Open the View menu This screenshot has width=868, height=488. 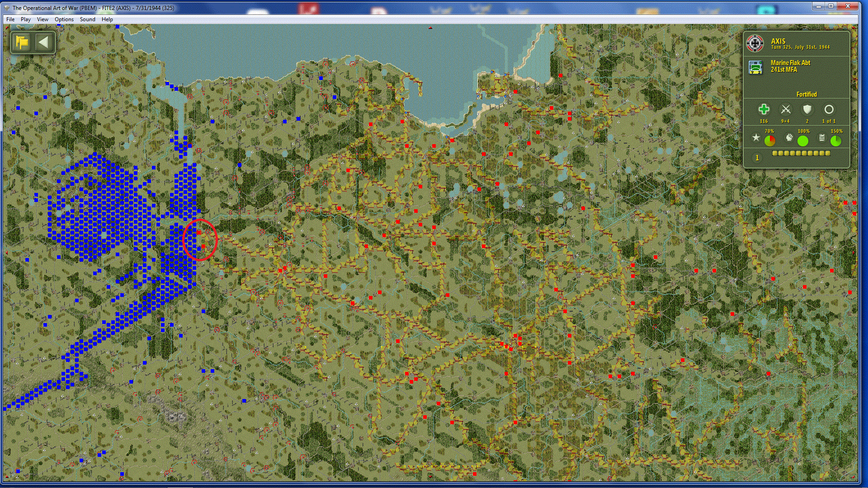[x=42, y=19]
